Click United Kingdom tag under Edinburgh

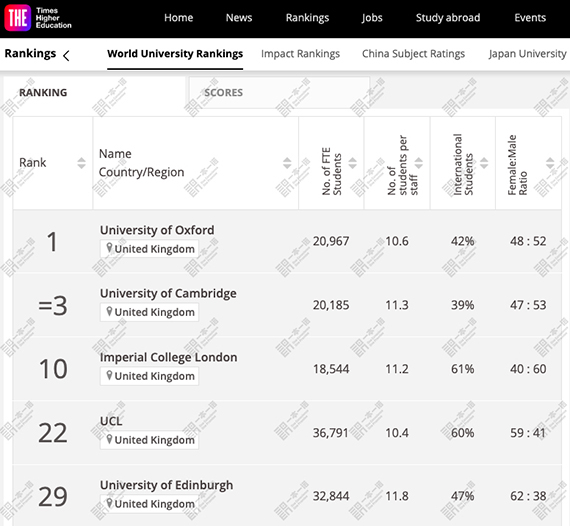149,504
